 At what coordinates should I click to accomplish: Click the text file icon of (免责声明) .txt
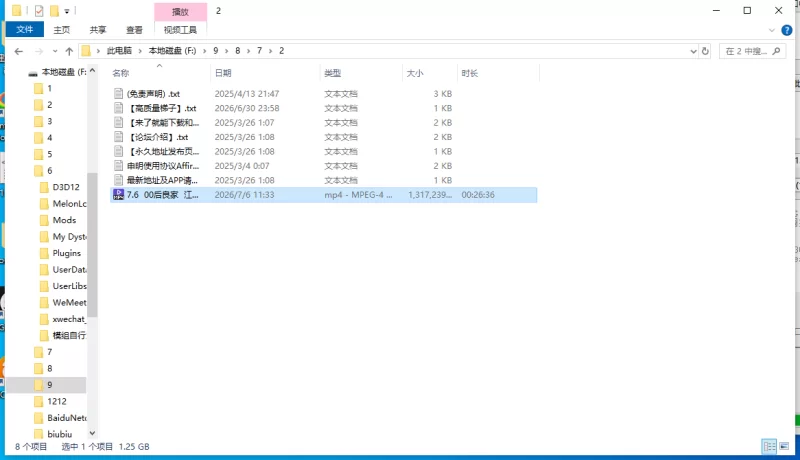(118, 94)
